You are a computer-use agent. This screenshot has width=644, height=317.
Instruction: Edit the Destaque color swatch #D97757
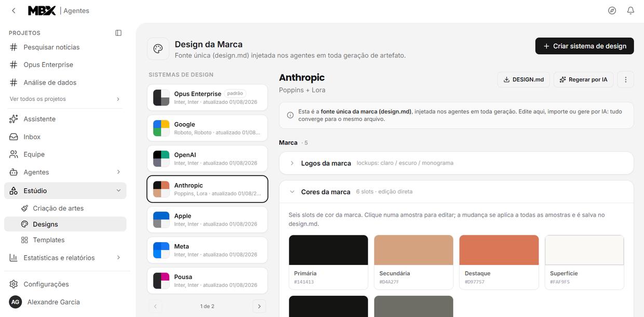pos(499,250)
